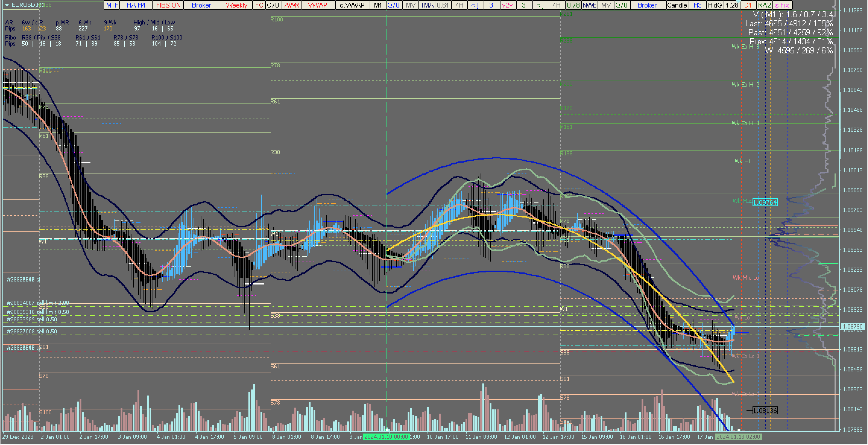Toggle the NWE envelope button

click(589, 5)
